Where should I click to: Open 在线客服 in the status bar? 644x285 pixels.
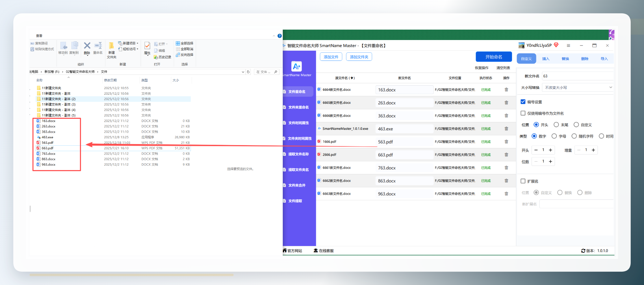pyautogui.click(x=324, y=251)
